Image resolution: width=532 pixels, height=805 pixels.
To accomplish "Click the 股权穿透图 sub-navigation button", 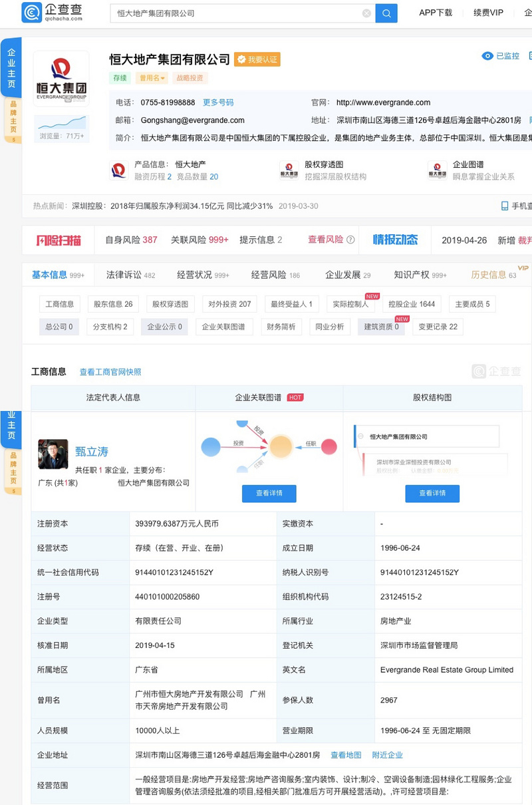I will [x=170, y=304].
